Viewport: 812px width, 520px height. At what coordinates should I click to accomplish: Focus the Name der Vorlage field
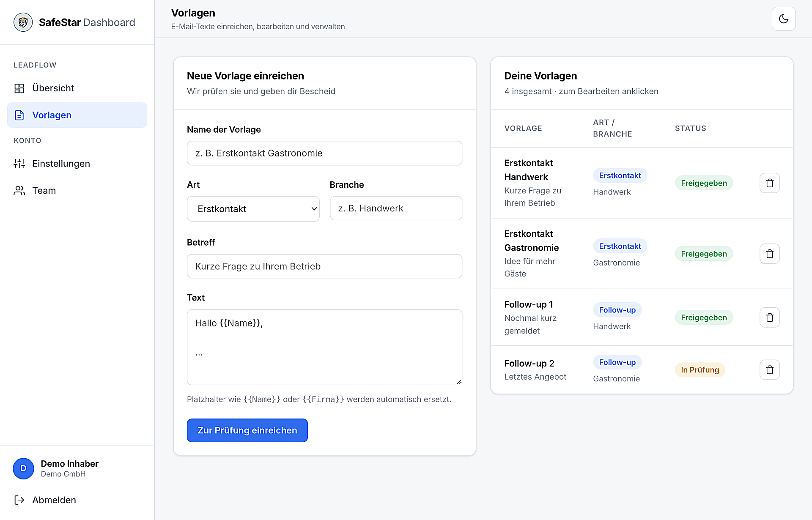coord(324,153)
